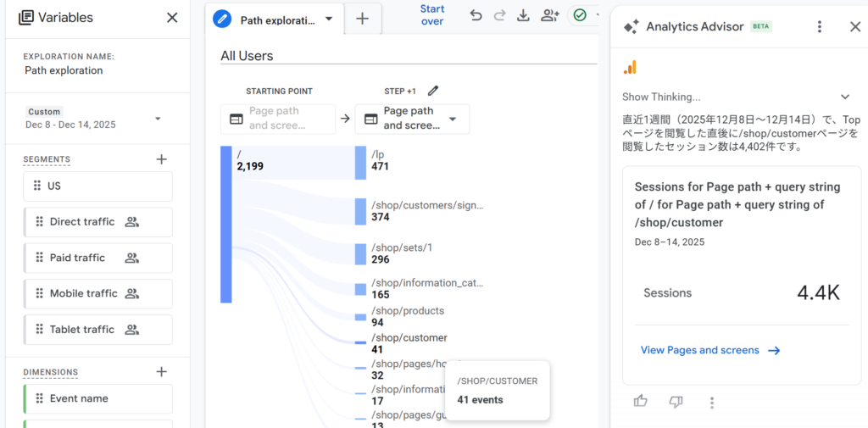868x428 pixels.
Task: Download the exploration data
Action: click(x=523, y=15)
